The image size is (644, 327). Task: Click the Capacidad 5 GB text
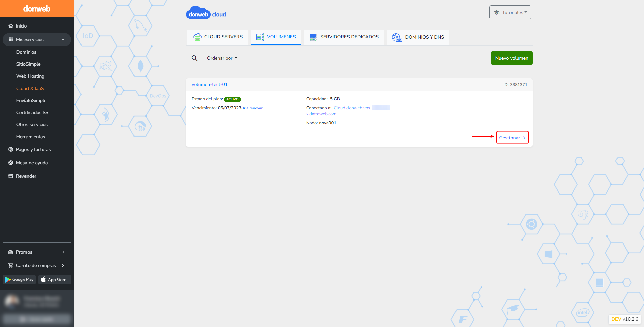pyautogui.click(x=323, y=99)
